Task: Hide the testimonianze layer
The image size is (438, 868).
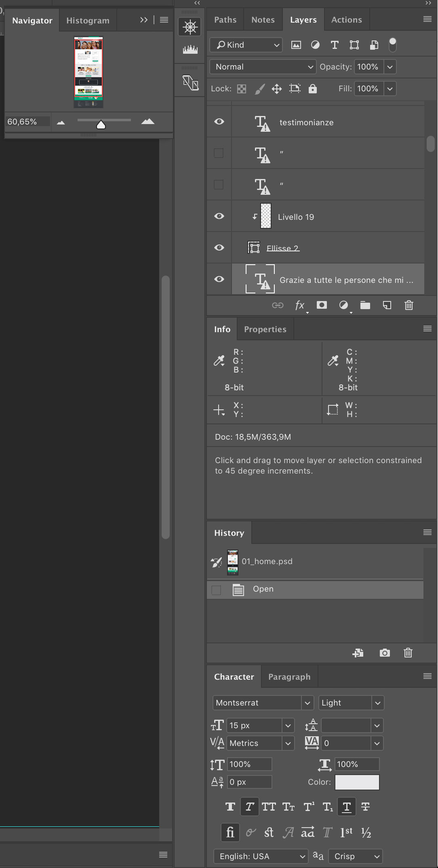Action: 219,122
